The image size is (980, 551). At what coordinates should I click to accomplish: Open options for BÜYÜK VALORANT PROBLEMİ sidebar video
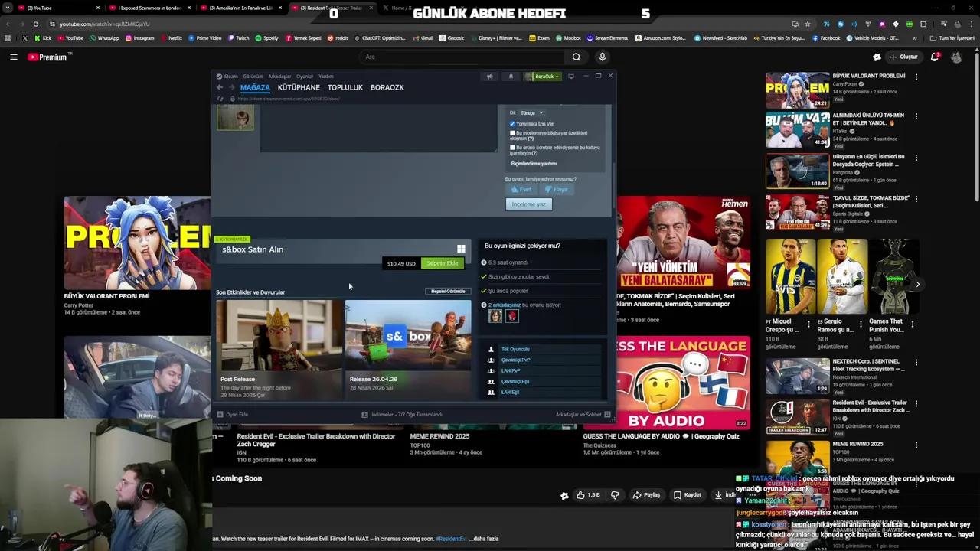coord(916,77)
